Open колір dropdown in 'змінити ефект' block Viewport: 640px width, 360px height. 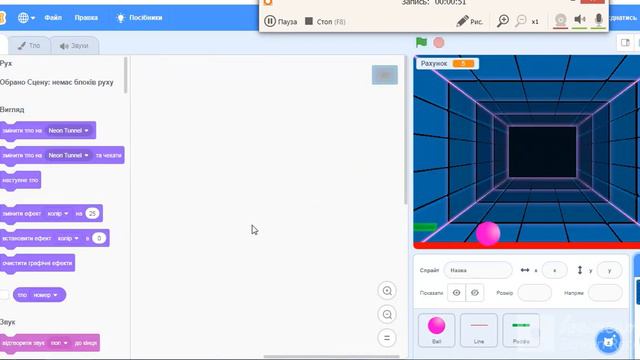[x=58, y=213]
